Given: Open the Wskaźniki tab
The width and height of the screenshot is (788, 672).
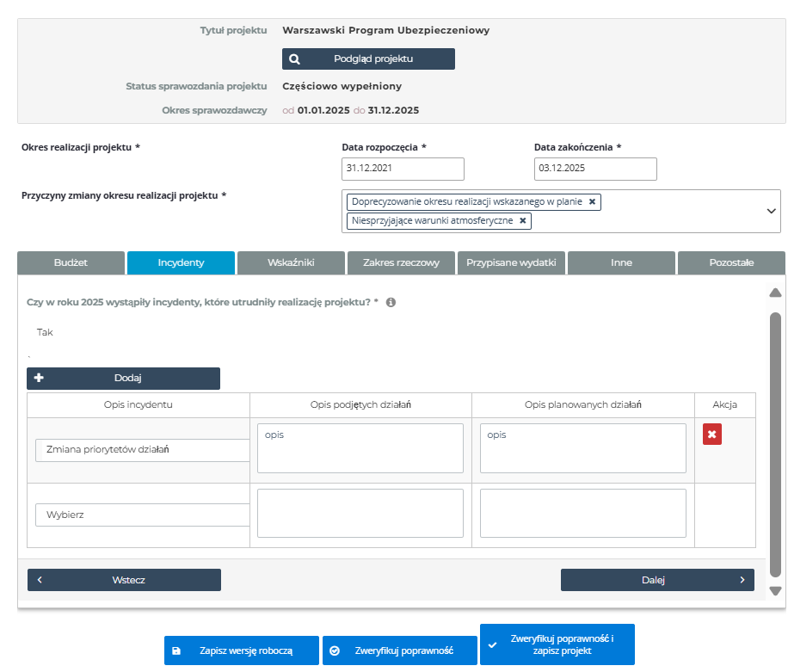Looking at the screenshot, I should click(x=290, y=262).
